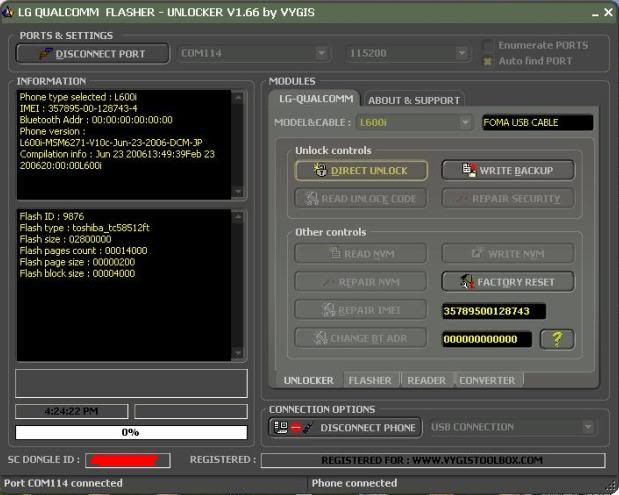619x495 pixels.
Task: Click the WRITE NVM pencil icon
Action: click(478, 253)
